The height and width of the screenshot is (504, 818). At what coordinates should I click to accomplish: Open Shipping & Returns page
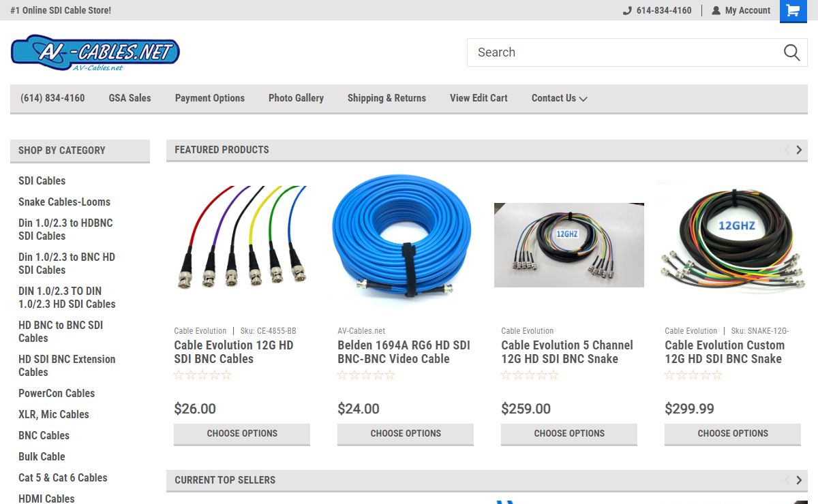[387, 98]
